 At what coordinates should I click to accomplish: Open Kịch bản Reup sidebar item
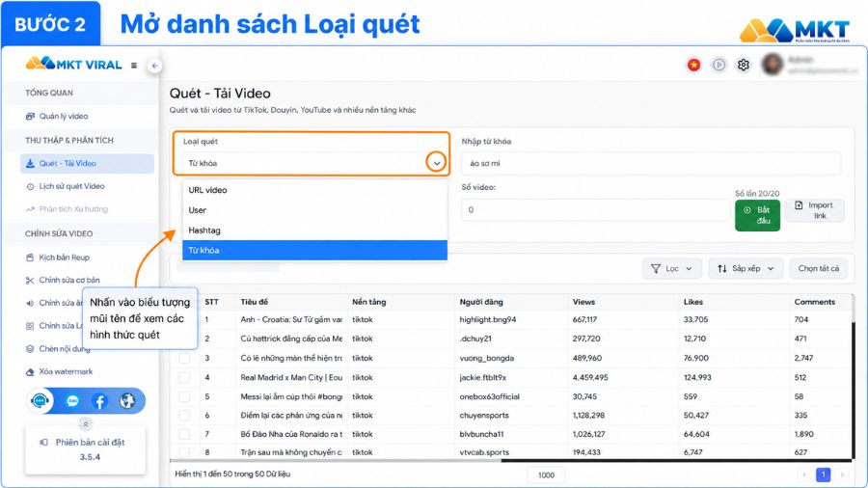point(64,258)
